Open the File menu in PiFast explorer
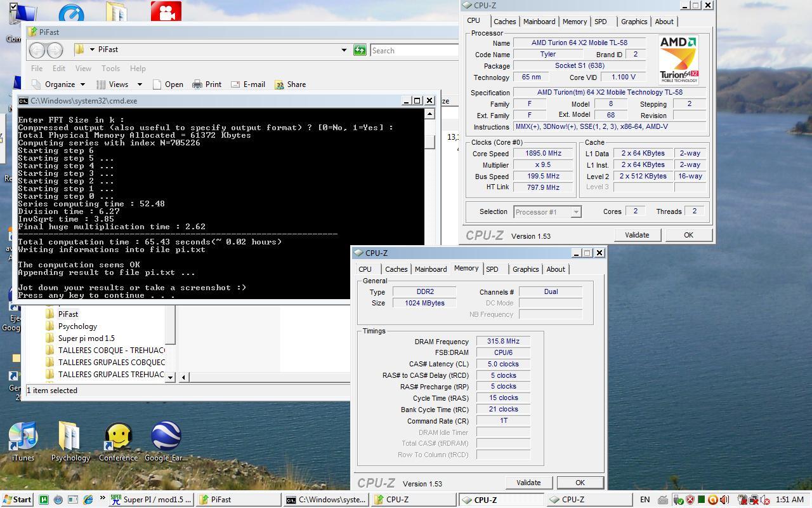The image size is (812, 508). point(37,68)
